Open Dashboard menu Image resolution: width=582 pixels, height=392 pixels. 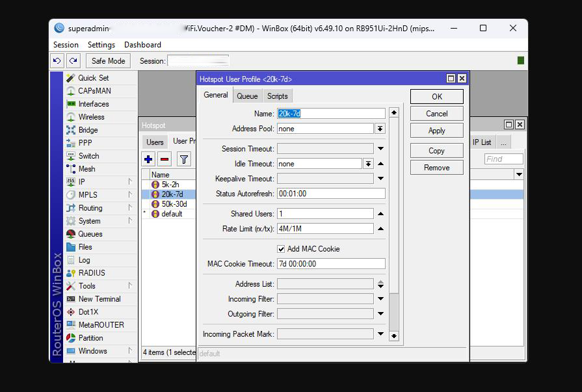click(142, 45)
